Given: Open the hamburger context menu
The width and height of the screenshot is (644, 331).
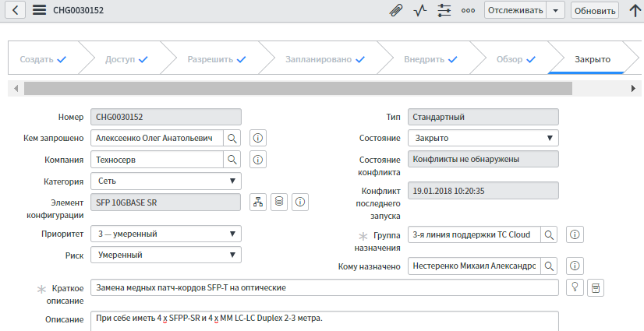Looking at the screenshot, I should [39, 10].
